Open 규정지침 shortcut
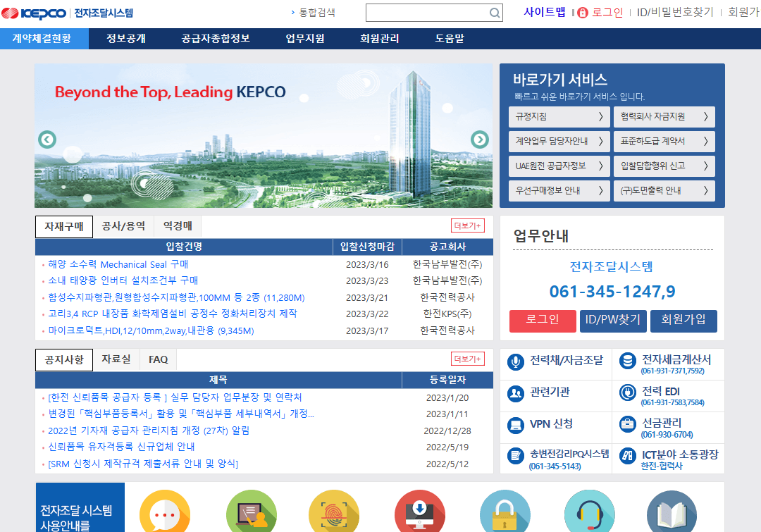This screenshot has height=532, width=761. point(559,116)
